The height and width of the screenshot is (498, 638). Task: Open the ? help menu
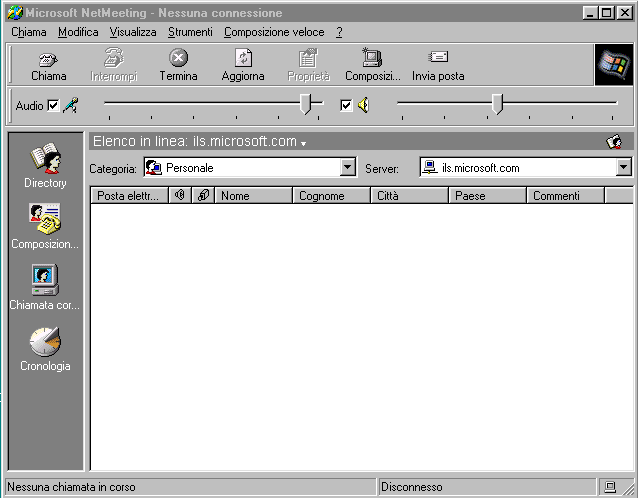point(339,32)
